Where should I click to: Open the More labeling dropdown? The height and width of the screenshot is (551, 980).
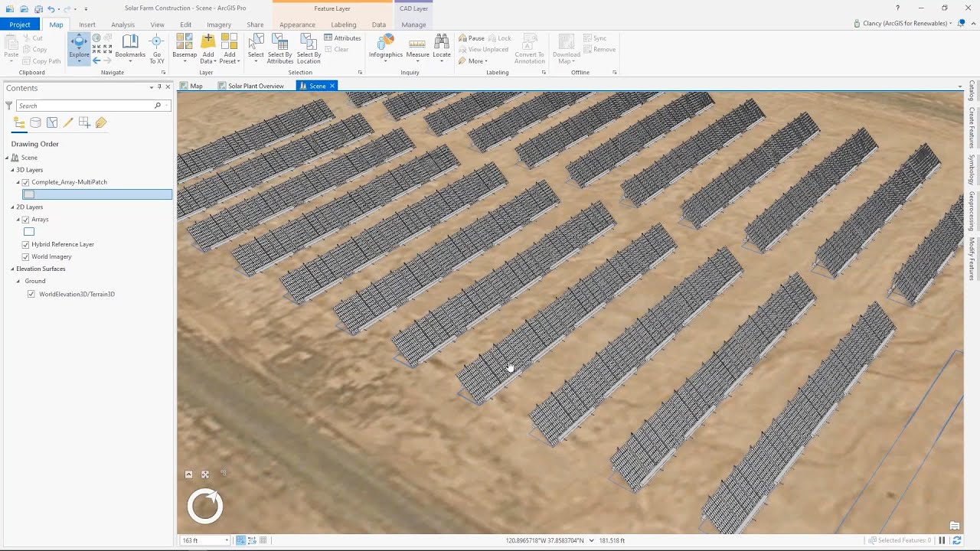pos(473,61)
